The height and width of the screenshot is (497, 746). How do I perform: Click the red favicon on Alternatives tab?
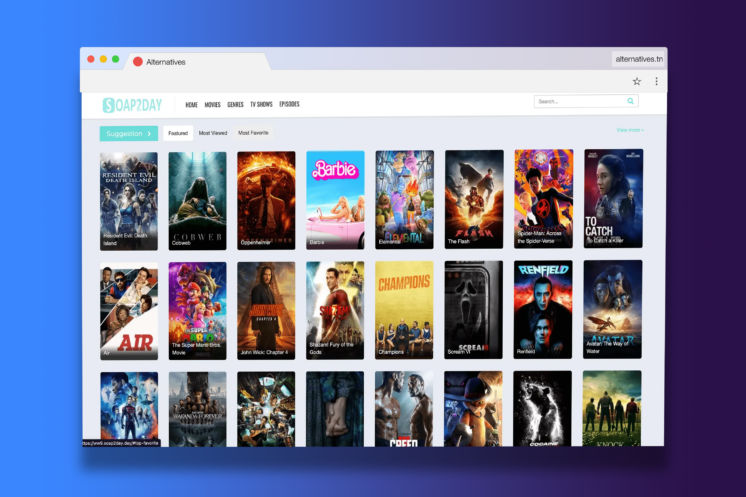click(x=137, y=62)
